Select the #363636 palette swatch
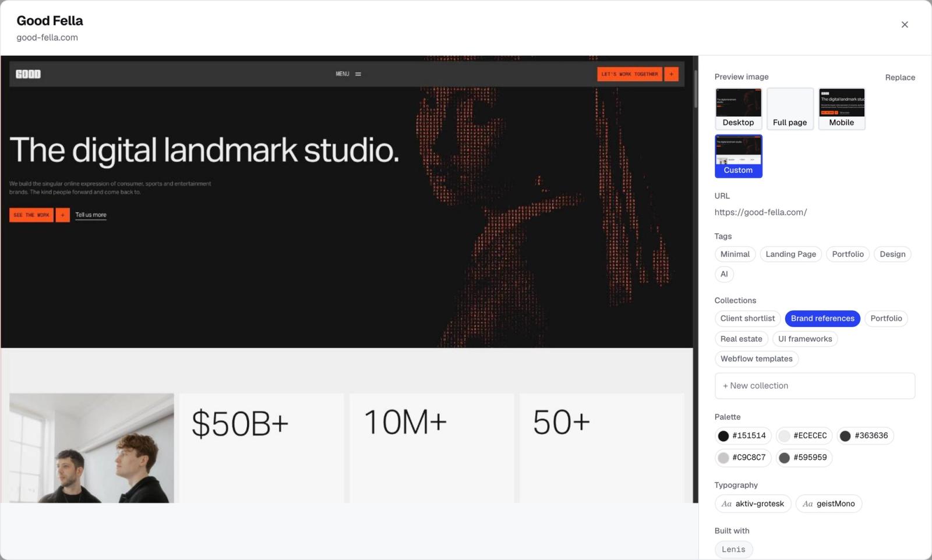The height and width of the screenshot is (560, 932). coord(866,436)
